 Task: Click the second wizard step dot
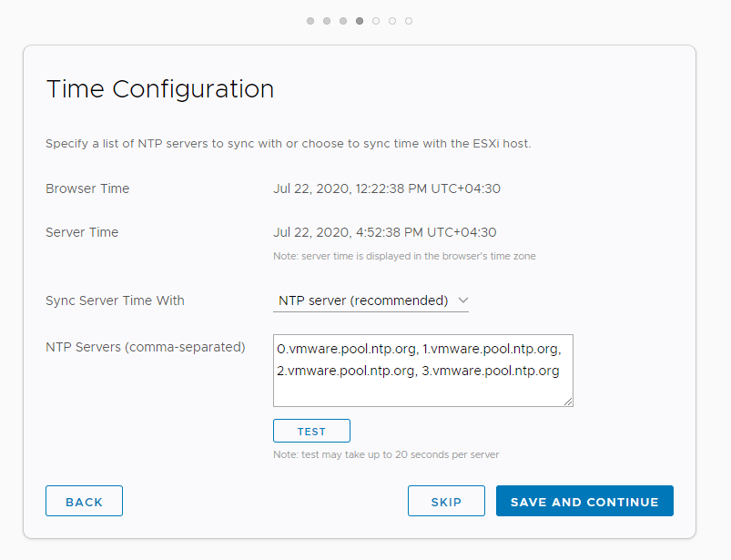point(327,21)
